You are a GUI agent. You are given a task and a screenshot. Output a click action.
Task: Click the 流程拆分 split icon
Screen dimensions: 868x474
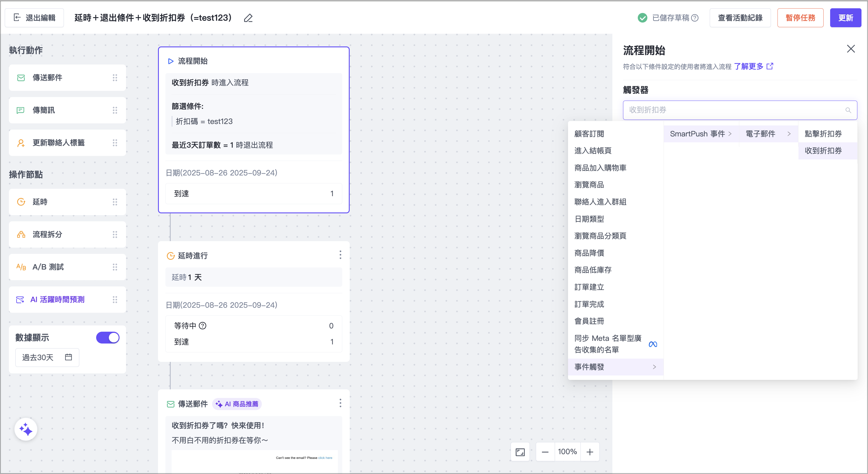[21, 234]
